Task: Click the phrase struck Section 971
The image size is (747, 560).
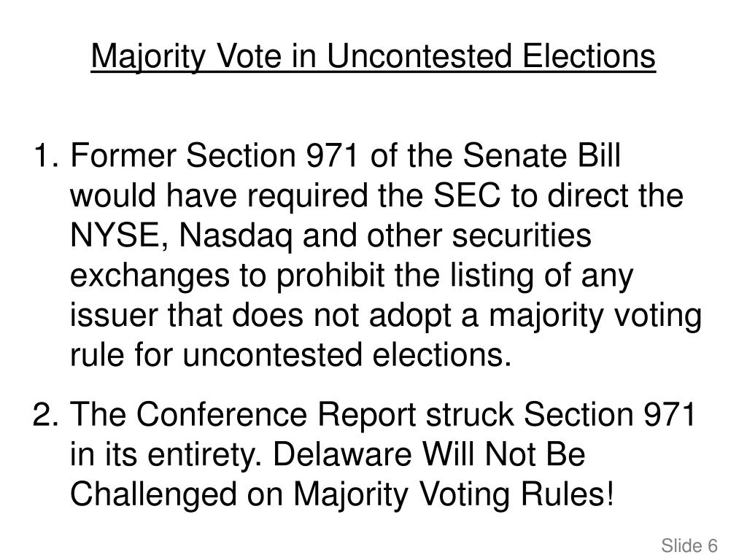Action: tap(561, 414)
